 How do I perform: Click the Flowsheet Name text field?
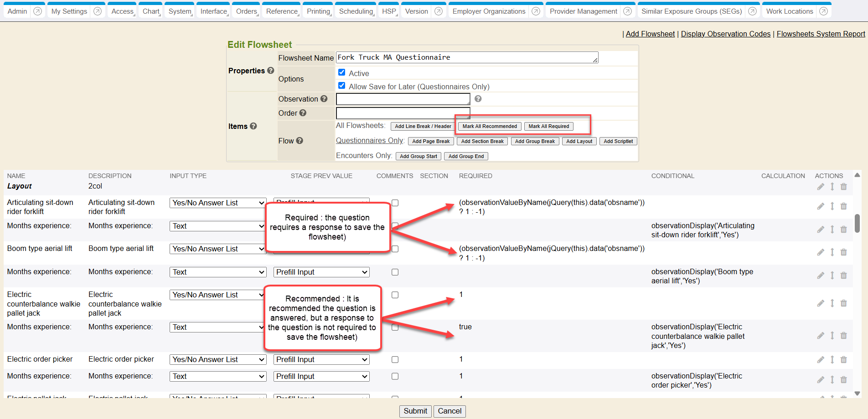[465, 57]
